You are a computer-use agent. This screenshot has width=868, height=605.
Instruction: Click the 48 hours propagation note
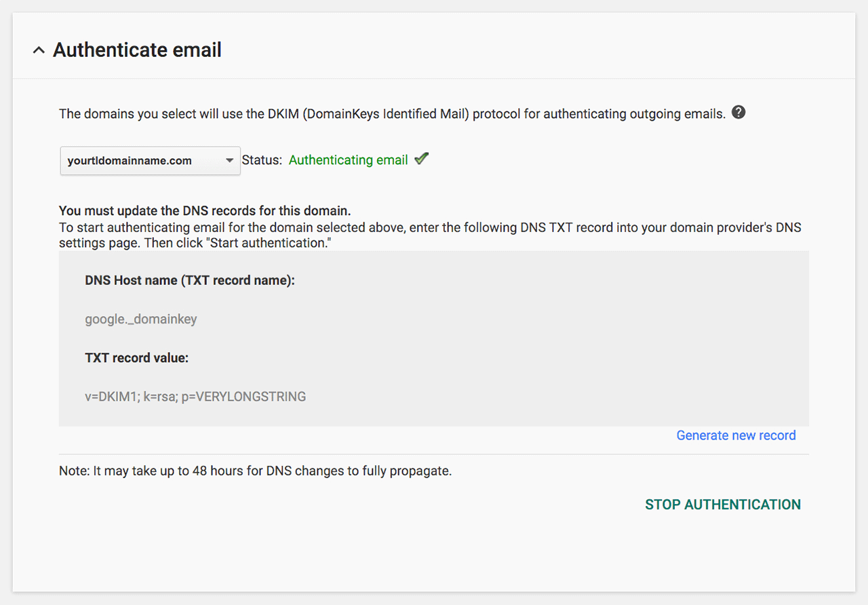pos(255,471)
